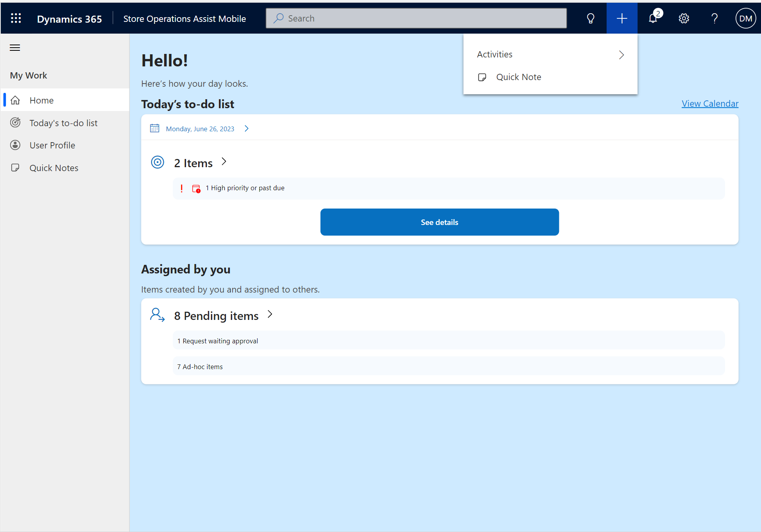Click the waffle app launcher icon
This screenshot has height=532, width=761.
pyautogui.click(x=16, y=18)
